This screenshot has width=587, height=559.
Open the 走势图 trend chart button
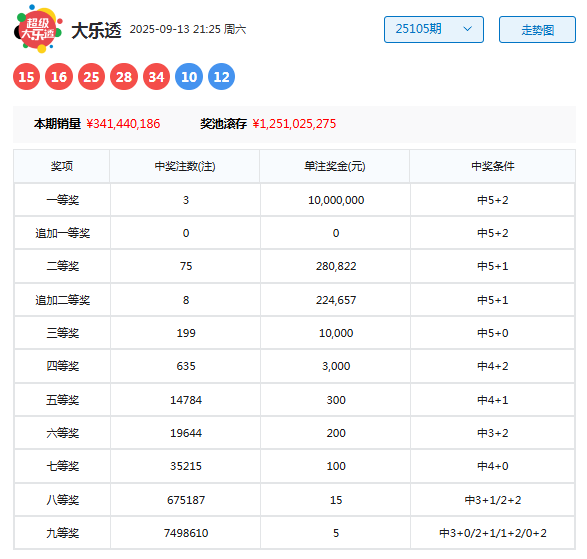click(537, 29)
